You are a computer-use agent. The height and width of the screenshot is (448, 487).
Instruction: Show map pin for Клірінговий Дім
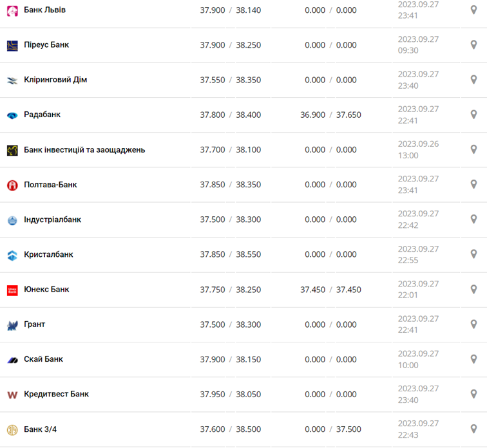point(473,80)
